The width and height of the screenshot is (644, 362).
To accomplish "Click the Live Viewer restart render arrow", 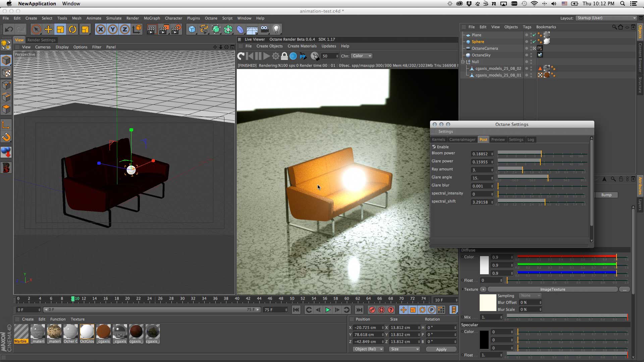I will (x=241, y=56).
